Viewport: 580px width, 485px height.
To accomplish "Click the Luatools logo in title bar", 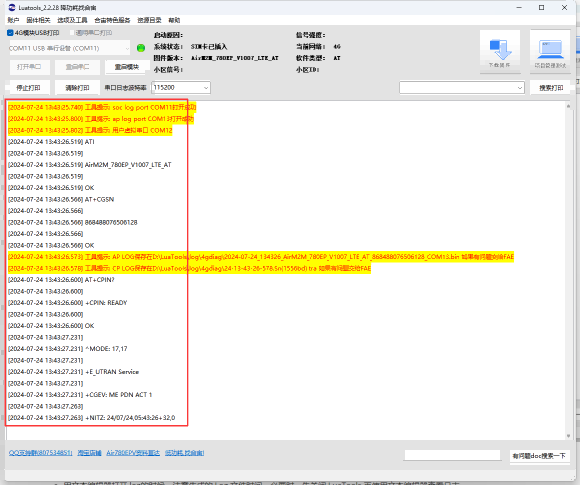I will pyautogui.click(x=12, y=7).
